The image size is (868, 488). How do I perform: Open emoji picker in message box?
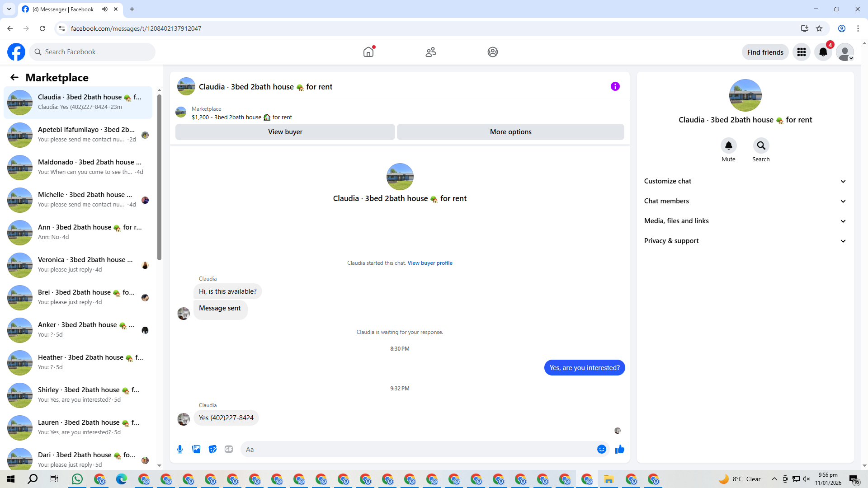pos(601,449)
